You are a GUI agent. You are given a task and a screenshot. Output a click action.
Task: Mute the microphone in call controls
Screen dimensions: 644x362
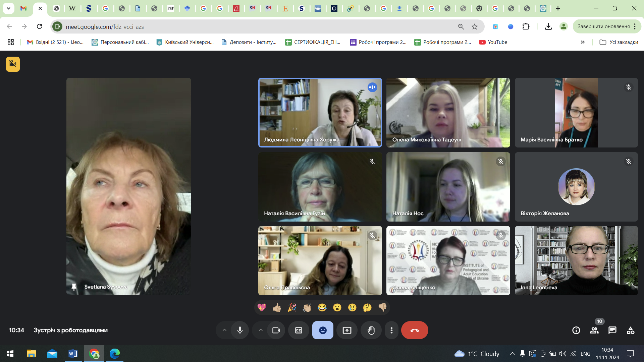click(x=240, y=330)
